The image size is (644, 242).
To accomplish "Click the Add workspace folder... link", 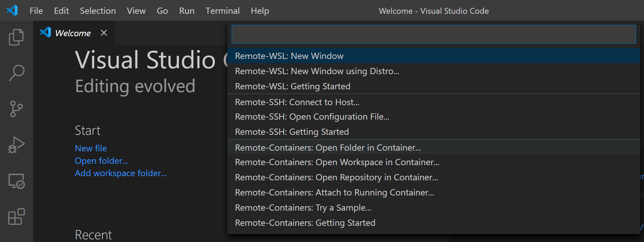I will pyautogui.click(x=121, y=173).
